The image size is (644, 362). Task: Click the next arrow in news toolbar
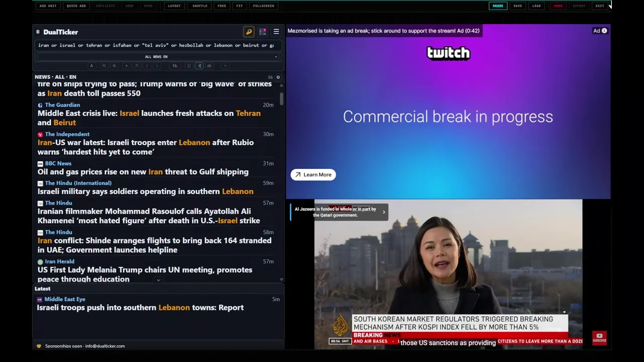(157, 66)
